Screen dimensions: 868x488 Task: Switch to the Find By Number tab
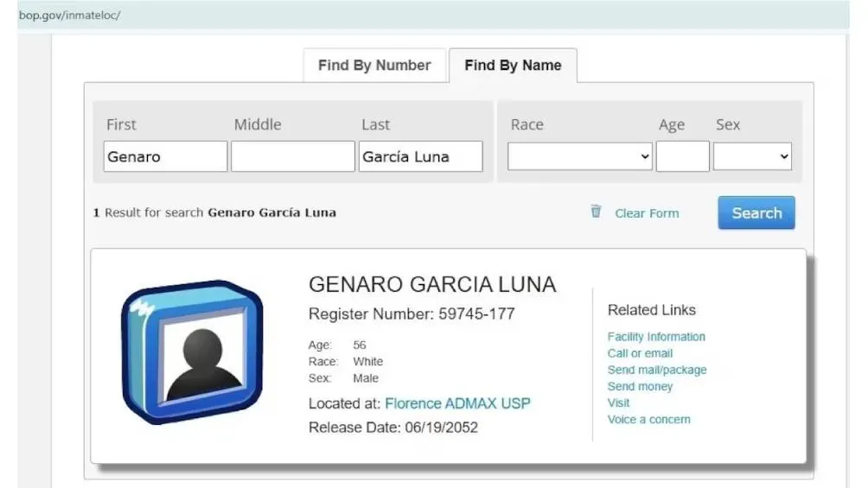coord(374,66)
